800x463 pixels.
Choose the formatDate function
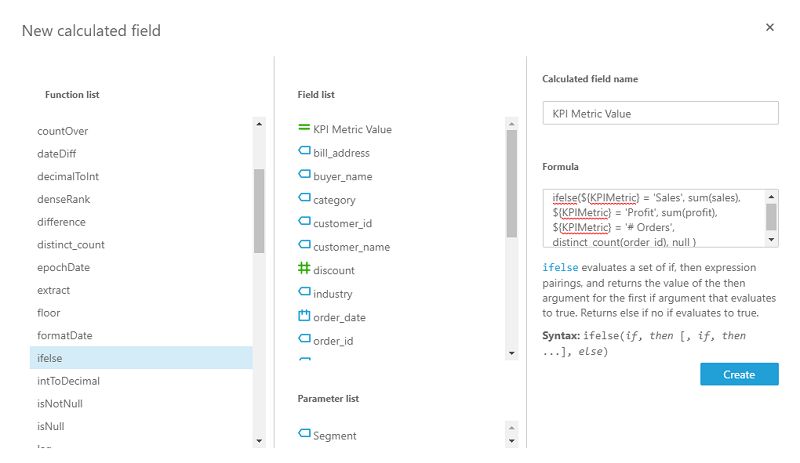click(x=65, y=335)
